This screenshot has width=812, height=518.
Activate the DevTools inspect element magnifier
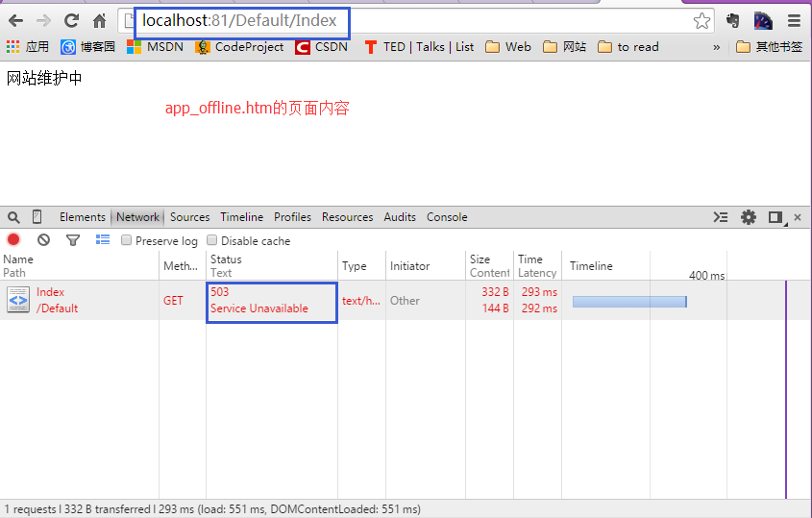tap(14, 217)
